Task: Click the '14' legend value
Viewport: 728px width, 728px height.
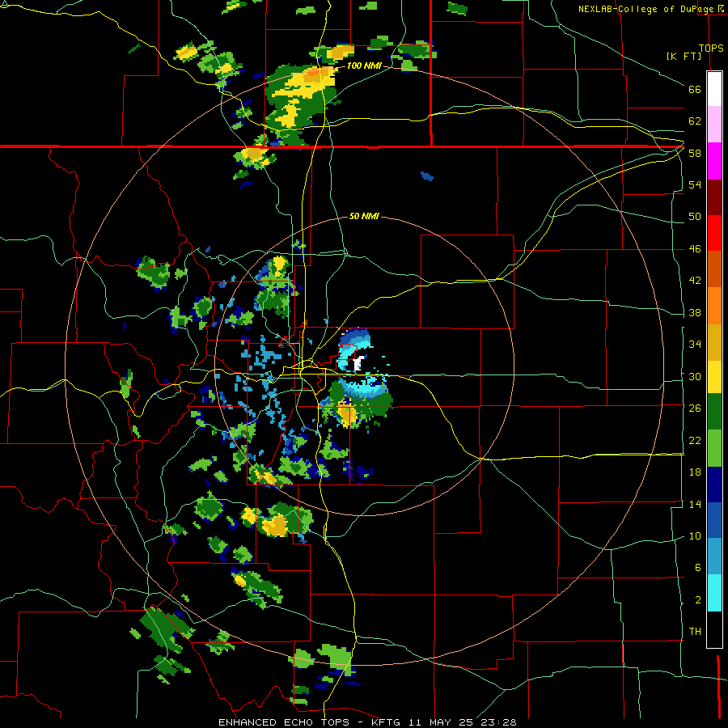Action: 695,504
